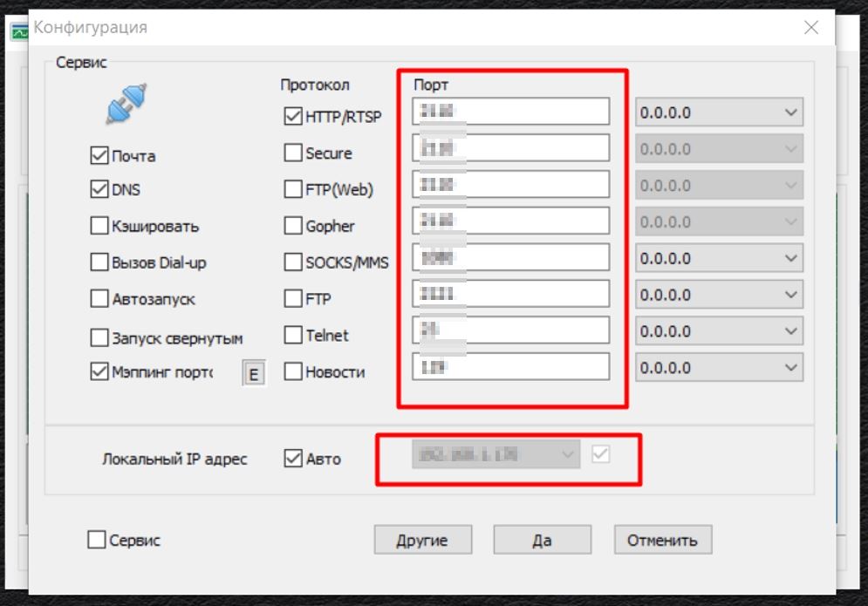
Task: Open the HTTP/RTSP address 0.0.0.0 dropdown
Action: click(x=719, y=112)
